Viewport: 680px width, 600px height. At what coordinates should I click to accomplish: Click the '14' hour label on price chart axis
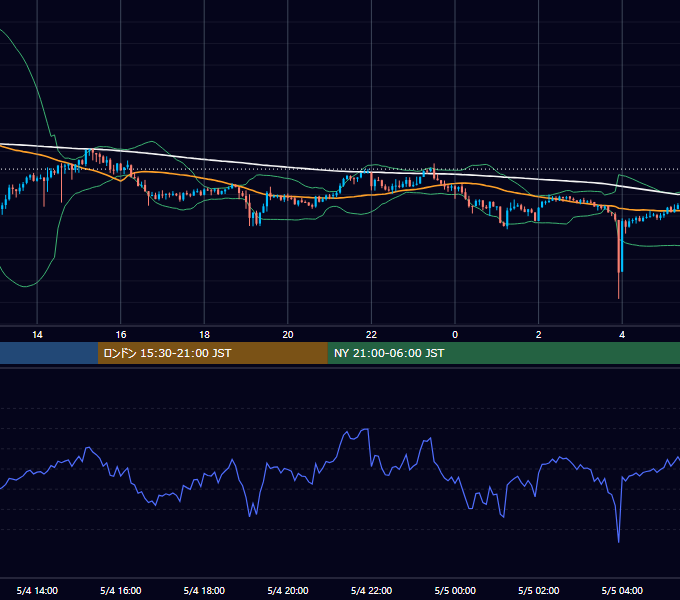[37, 335]
